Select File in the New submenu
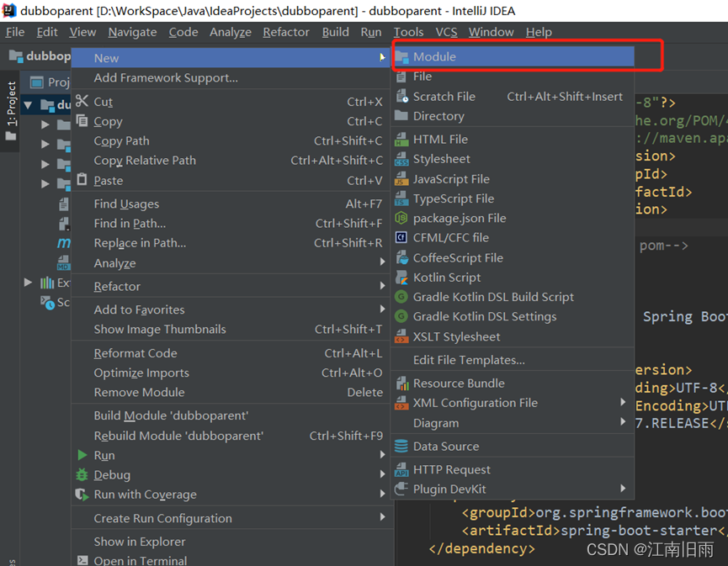 click(x=513, y=76)
